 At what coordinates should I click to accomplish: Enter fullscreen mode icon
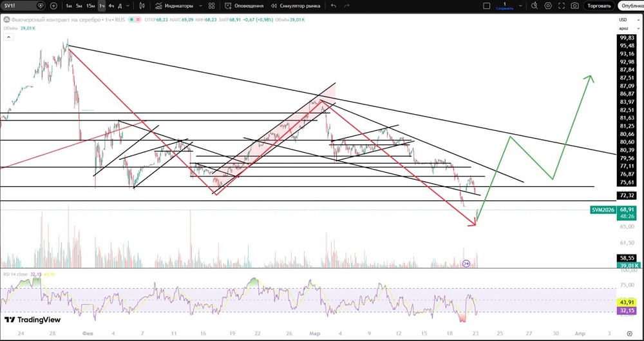click(x=562, y=6)
